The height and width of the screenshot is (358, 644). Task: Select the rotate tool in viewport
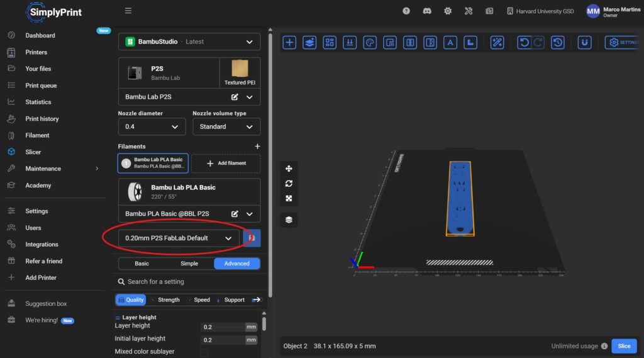289,183
